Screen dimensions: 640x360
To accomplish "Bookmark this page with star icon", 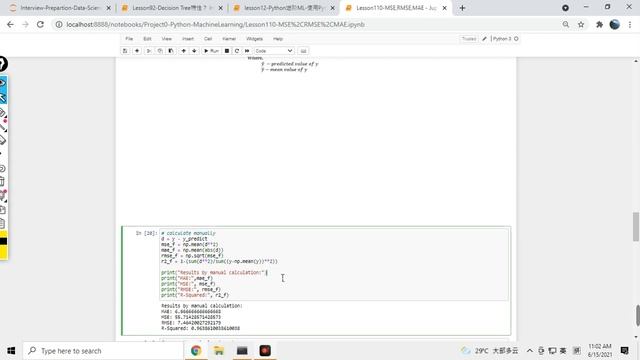I will pyautogui.click(x=581, y=24).
